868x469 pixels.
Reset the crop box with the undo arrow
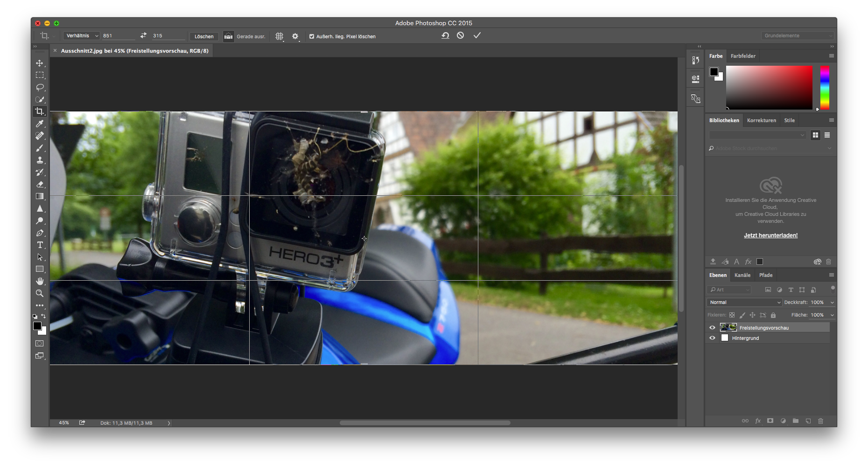tap(445, 35)
